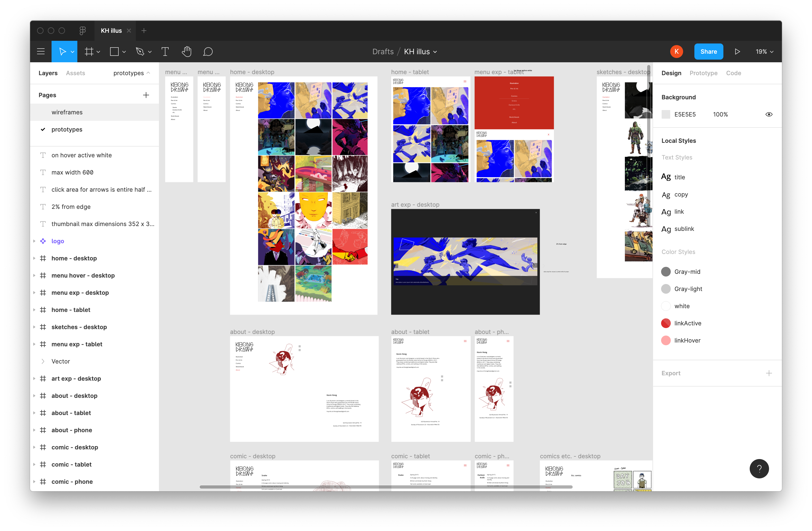Click frame icon of home - desktop layer
The image size is (812, 531).
tap(43, 258)
